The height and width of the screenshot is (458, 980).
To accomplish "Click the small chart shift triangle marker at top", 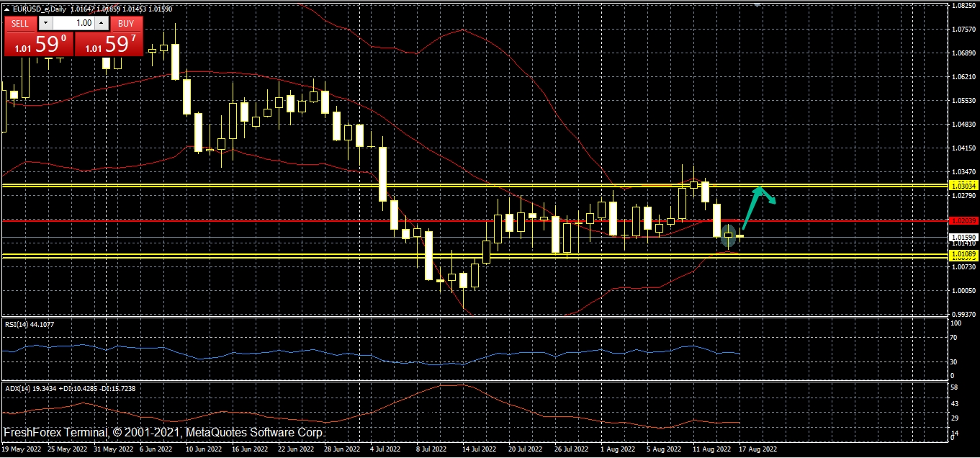I will 757,4.
